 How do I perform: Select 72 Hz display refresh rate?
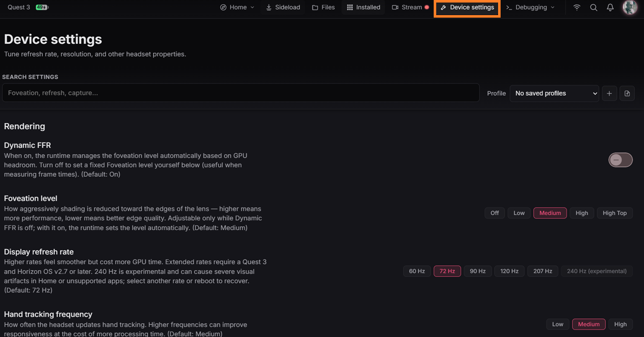(x=447, y=271)
